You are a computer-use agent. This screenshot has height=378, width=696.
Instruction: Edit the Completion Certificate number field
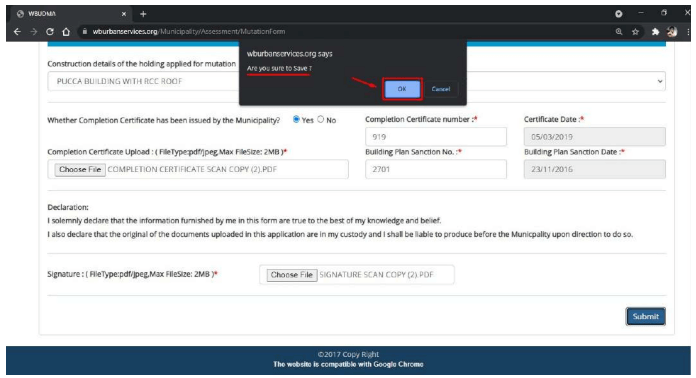435,137
